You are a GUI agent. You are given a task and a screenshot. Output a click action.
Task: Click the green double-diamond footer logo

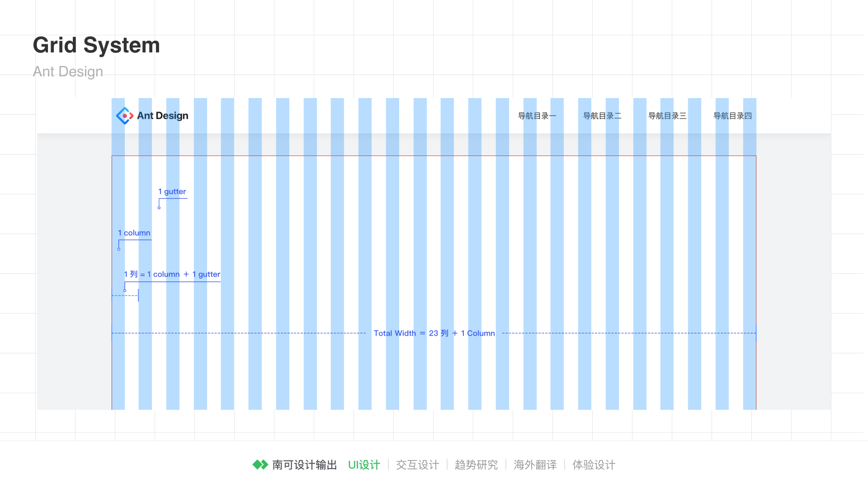260,465
